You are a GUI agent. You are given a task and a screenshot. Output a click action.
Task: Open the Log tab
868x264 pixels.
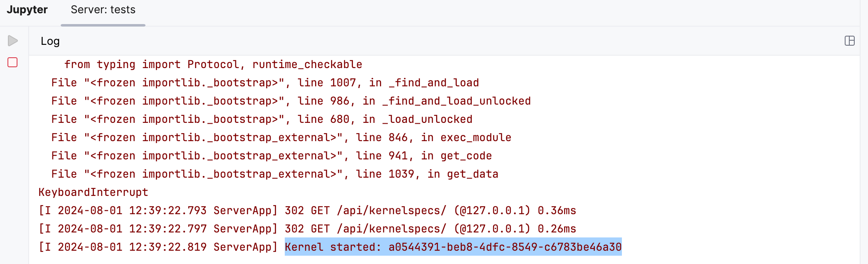tap(50, 41)
